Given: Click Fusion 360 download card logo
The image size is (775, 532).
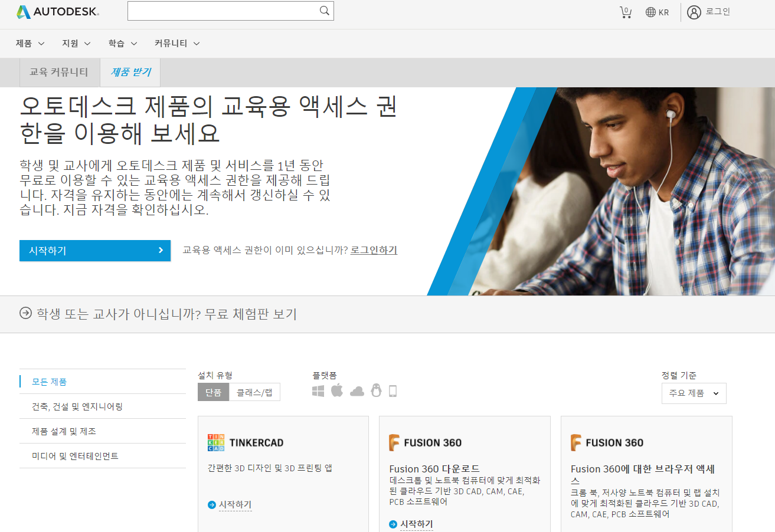Looking at the screenshot, I should [x=425, y=442].
